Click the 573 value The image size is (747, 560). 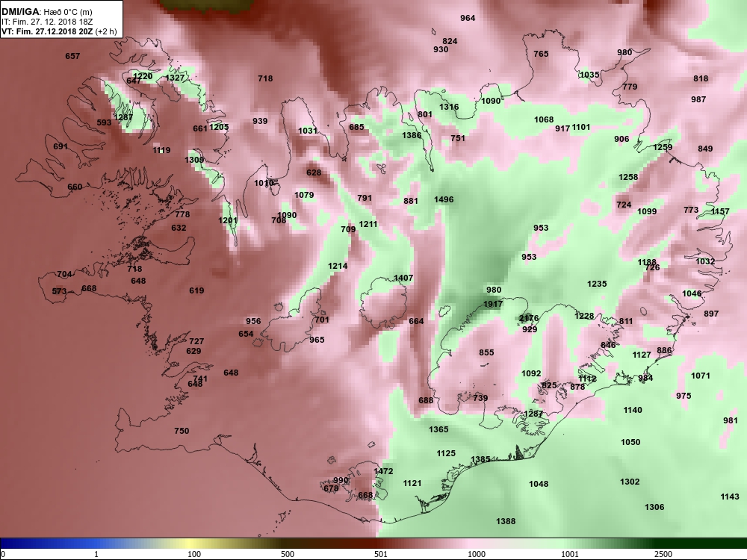[59, 291]
